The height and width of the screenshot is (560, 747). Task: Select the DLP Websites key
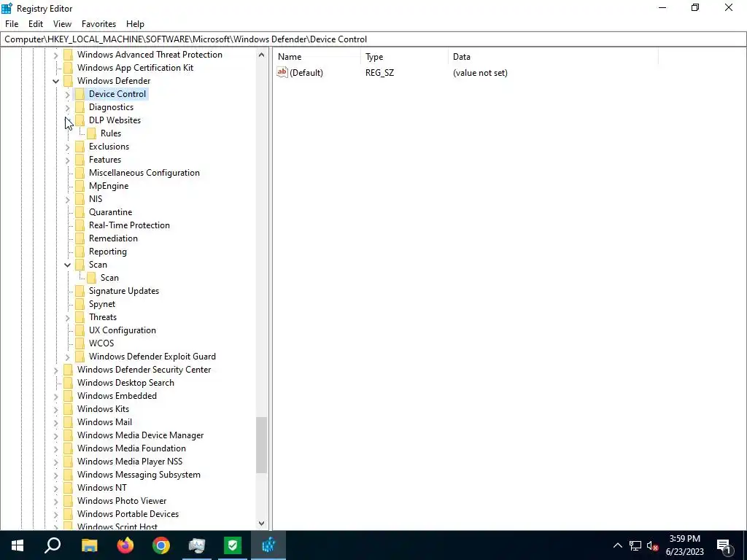pos(115,120)
